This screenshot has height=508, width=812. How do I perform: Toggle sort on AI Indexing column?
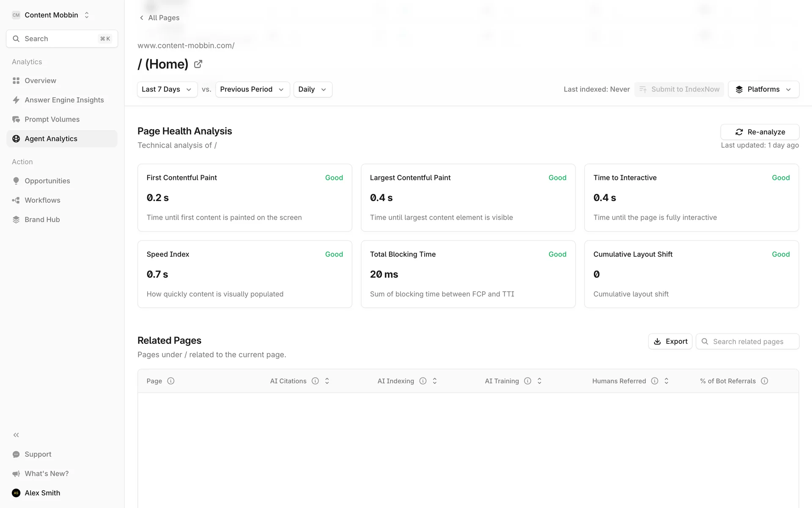(x=435, y=381)
